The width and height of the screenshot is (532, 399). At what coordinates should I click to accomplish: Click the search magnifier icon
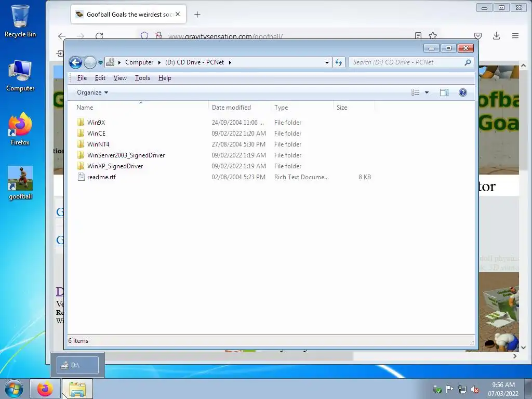468,62
